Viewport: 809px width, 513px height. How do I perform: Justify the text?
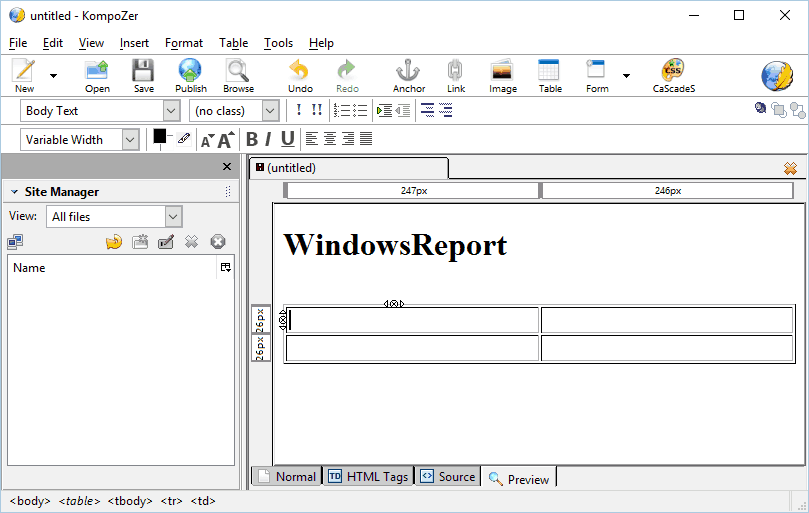pos(366,139)
